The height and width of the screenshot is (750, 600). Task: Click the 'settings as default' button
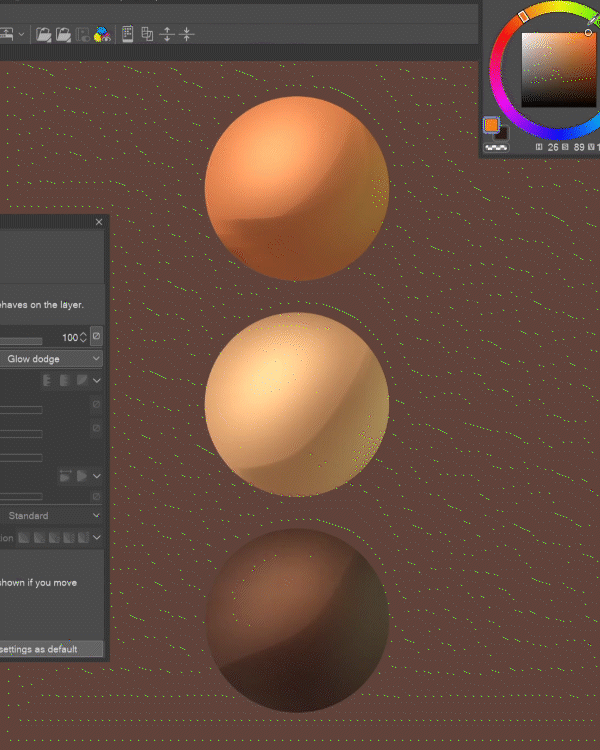(x=51, y=649)
